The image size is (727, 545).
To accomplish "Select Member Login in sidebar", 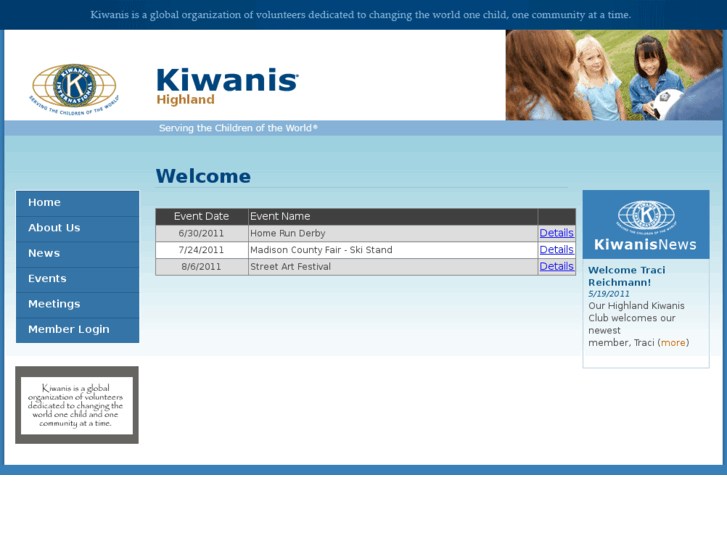I will tap(77, 330).
